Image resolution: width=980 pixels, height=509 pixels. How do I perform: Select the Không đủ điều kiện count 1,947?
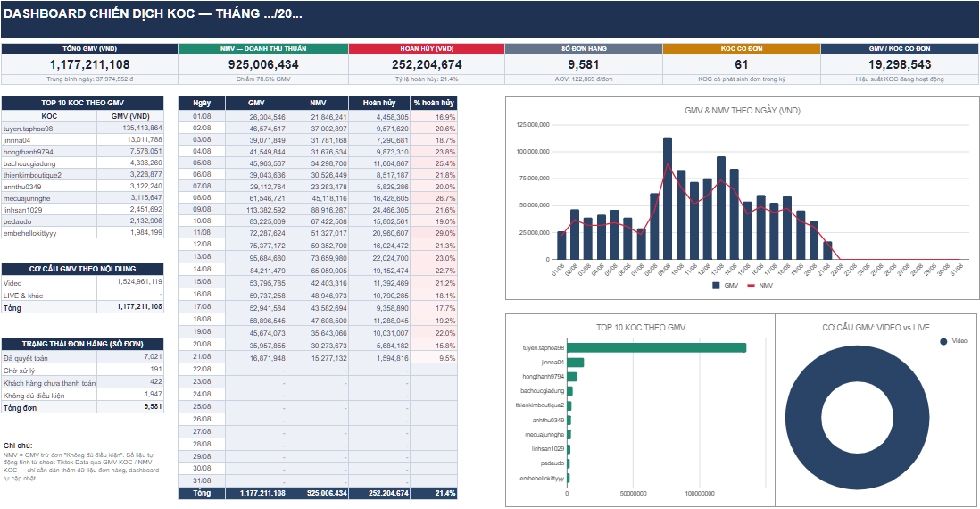[154, 395]
